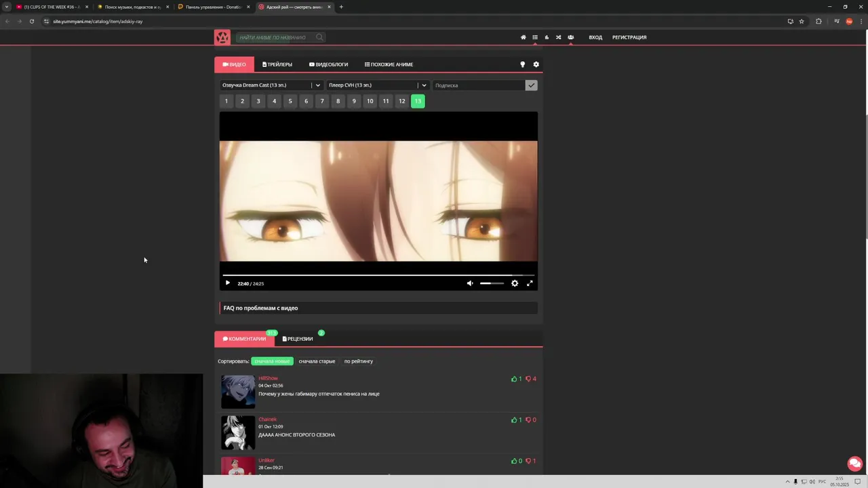Open player settings gear above the video
Screen dimensions: 868x488
(536, 64)
